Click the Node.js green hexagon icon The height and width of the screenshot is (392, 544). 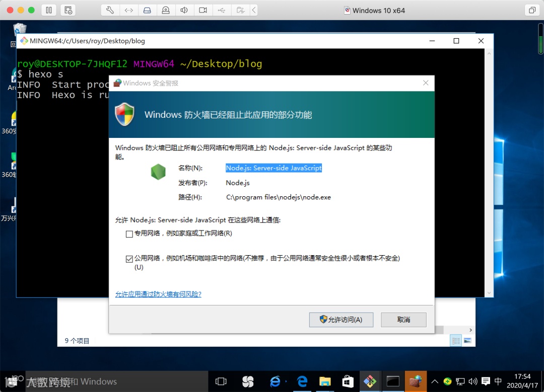coord(158,172)
